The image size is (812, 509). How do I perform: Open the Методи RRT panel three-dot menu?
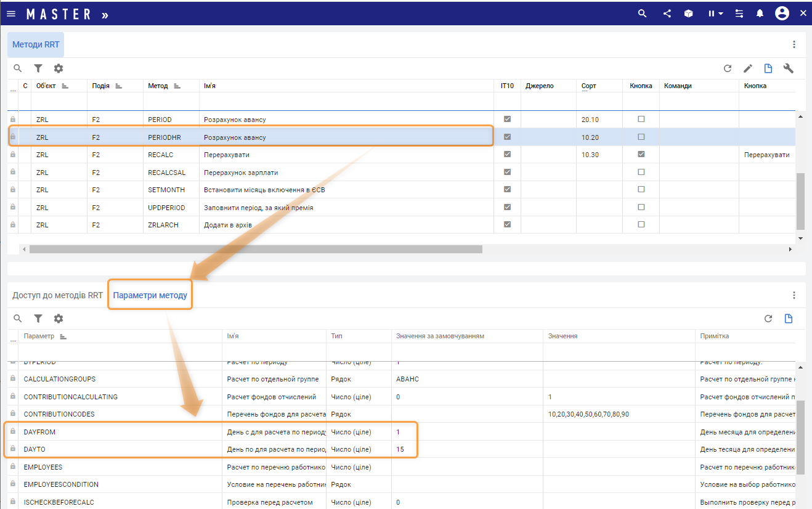(794, 44)
